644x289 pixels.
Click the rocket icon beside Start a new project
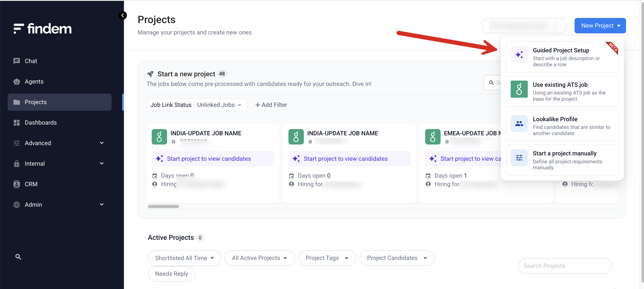tap(150, 74)
